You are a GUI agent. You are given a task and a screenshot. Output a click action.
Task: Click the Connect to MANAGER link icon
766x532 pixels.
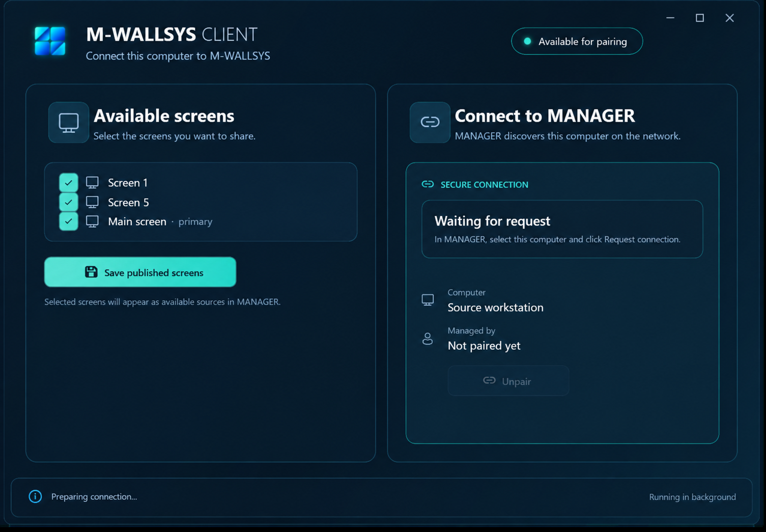(430, 122)
